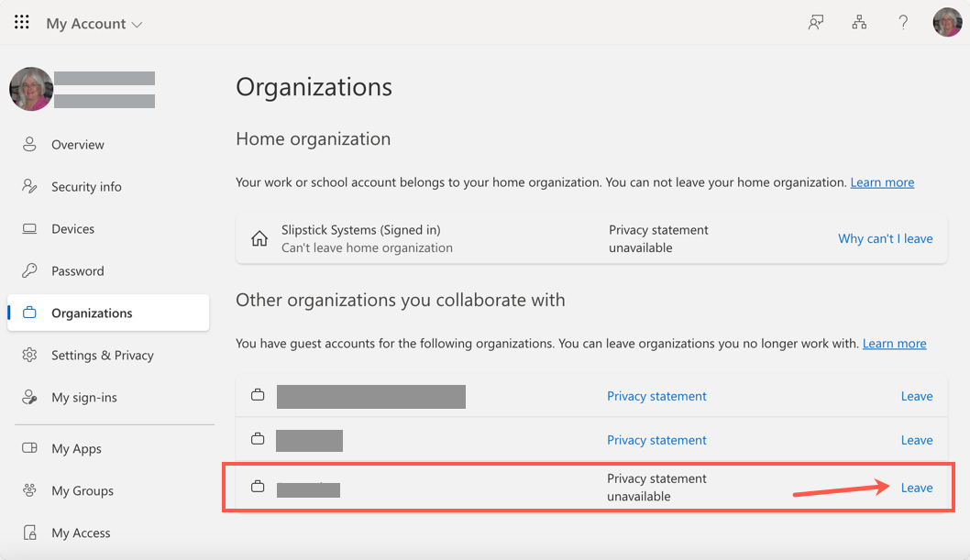Click the large profile photo in sidebar
970x560 pixels.
31,89
